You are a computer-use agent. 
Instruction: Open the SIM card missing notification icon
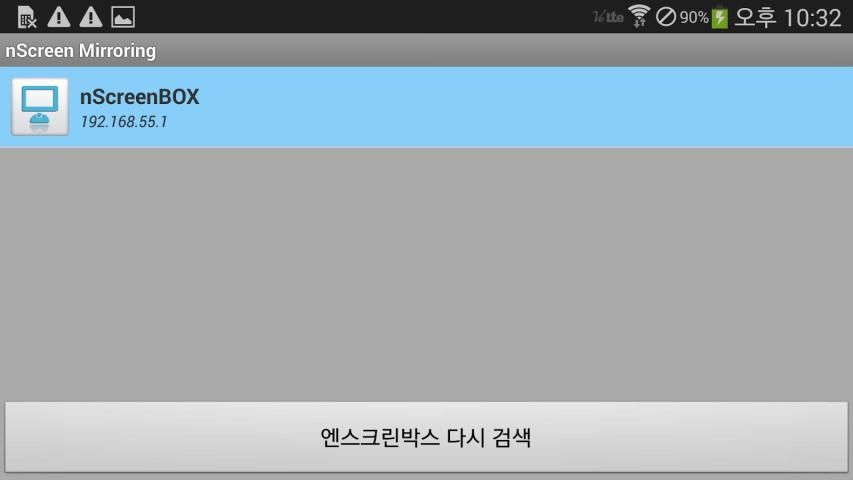(x=26, y=17)
